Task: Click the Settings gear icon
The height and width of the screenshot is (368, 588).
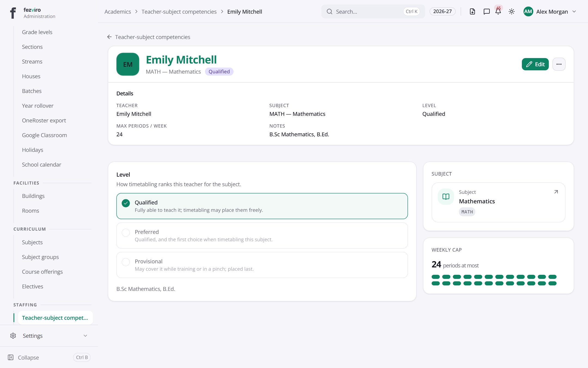Action: 13,336
